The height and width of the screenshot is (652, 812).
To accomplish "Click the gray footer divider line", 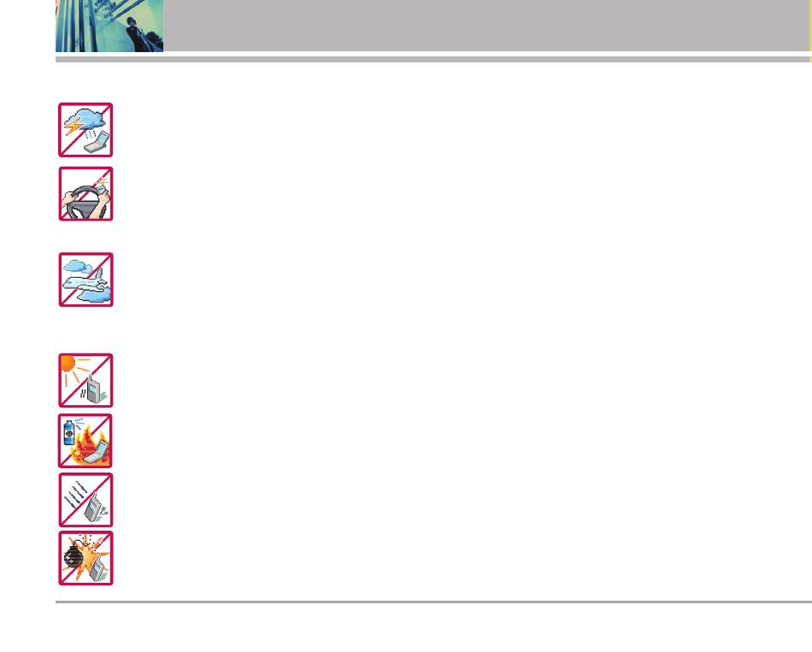I will [433, 602].
